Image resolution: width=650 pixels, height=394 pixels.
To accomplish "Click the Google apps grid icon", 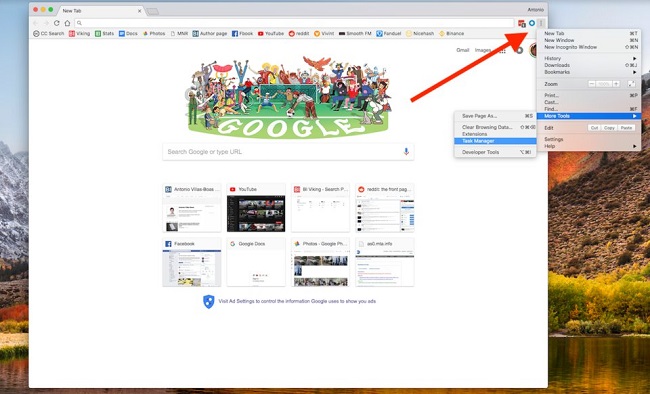I will [502, 51].
